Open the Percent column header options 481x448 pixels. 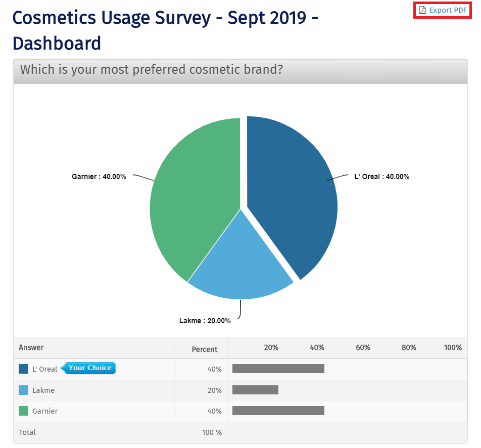pyautogui.click(x=204, y=349)
